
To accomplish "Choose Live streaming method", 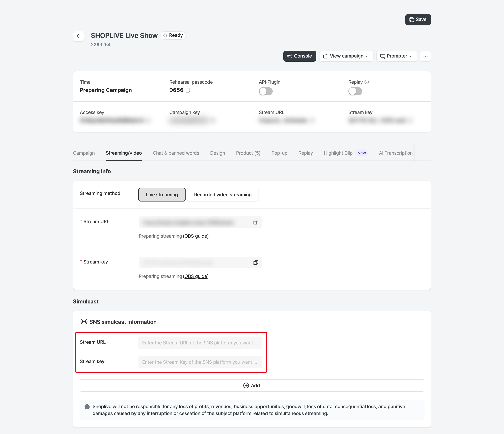I will click(162, 195).
